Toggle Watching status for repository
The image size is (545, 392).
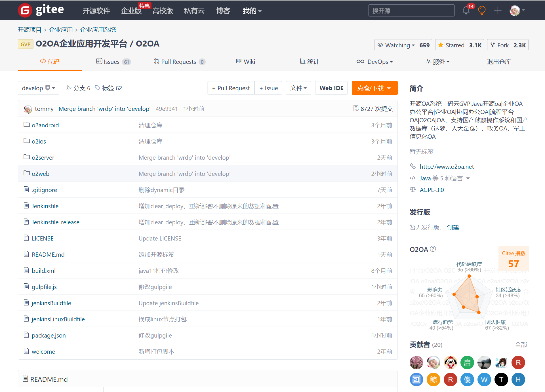[x=396, y=45]
